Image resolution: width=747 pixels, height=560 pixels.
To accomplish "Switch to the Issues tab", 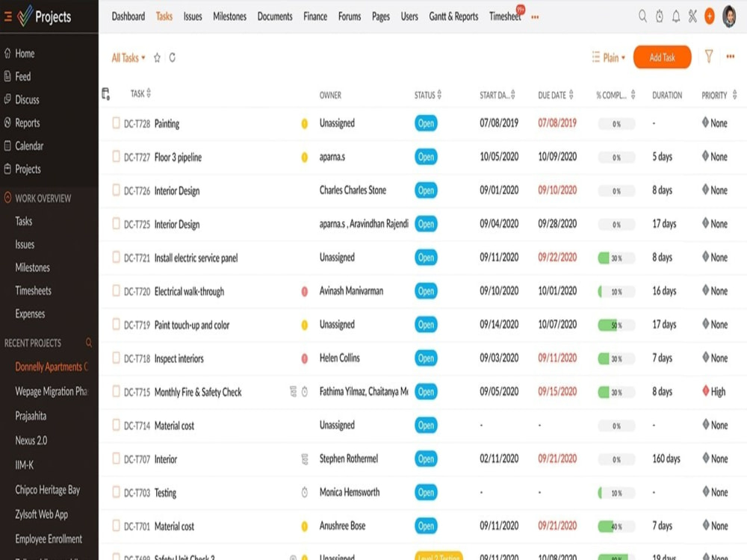I will coord(193,16).
